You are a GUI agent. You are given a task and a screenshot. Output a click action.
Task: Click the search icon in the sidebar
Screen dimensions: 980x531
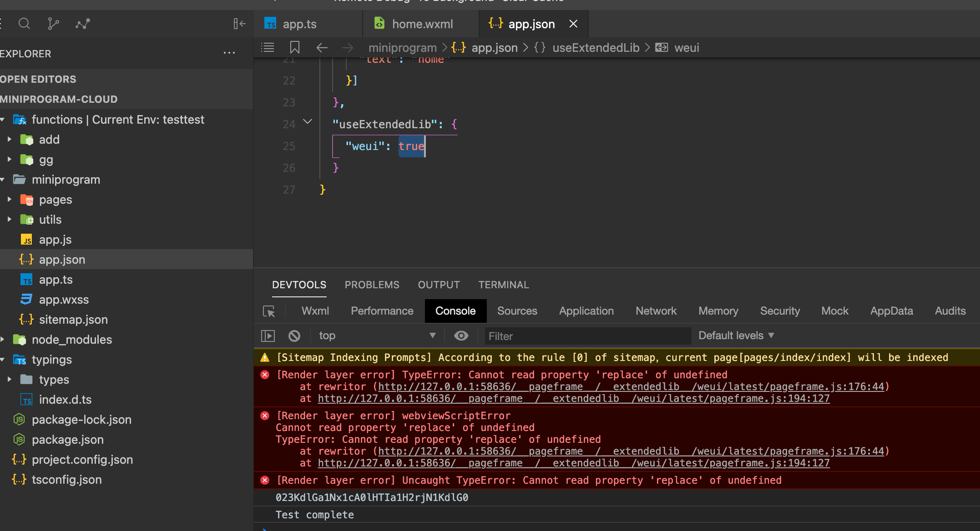coord(24,24)
